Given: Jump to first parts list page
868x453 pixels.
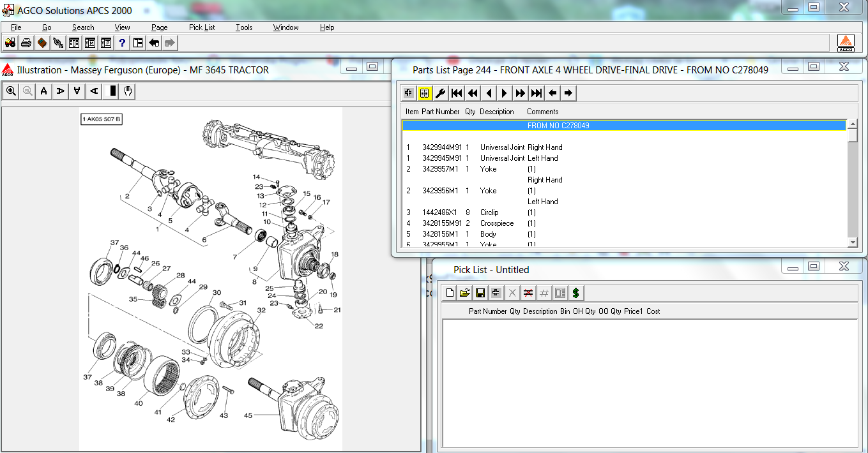Looking at the screenshot, I should [x=457, y=93].
